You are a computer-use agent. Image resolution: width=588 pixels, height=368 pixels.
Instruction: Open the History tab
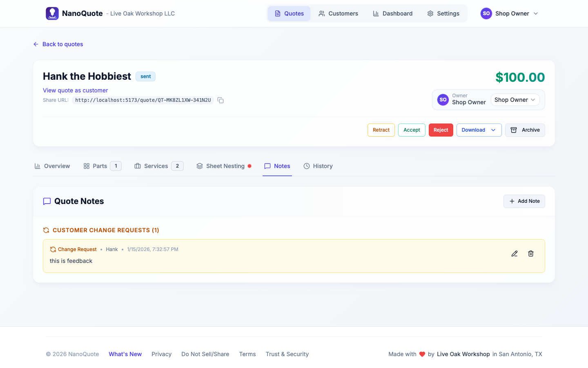tap(318, 166)
